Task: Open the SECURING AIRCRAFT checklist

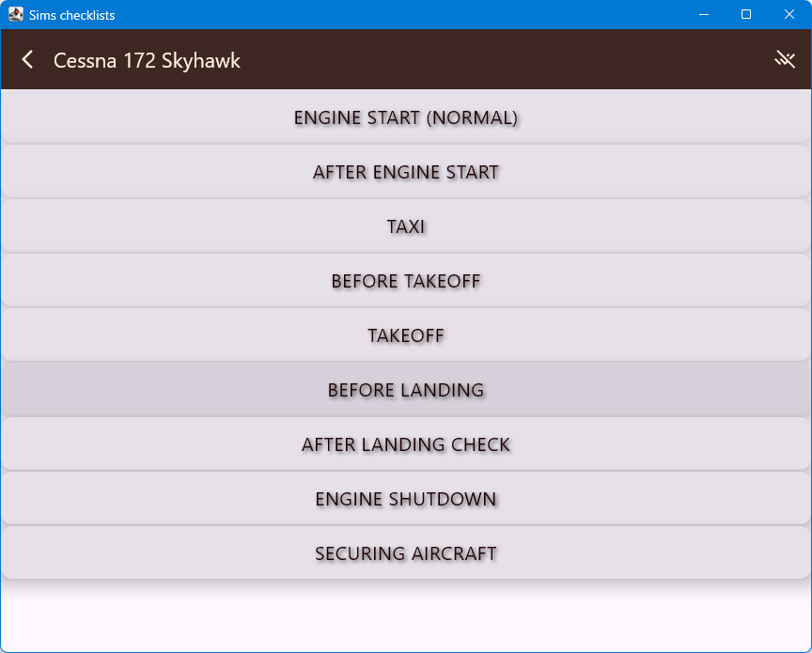Action: pyautogui.click(x=406, y=553)
